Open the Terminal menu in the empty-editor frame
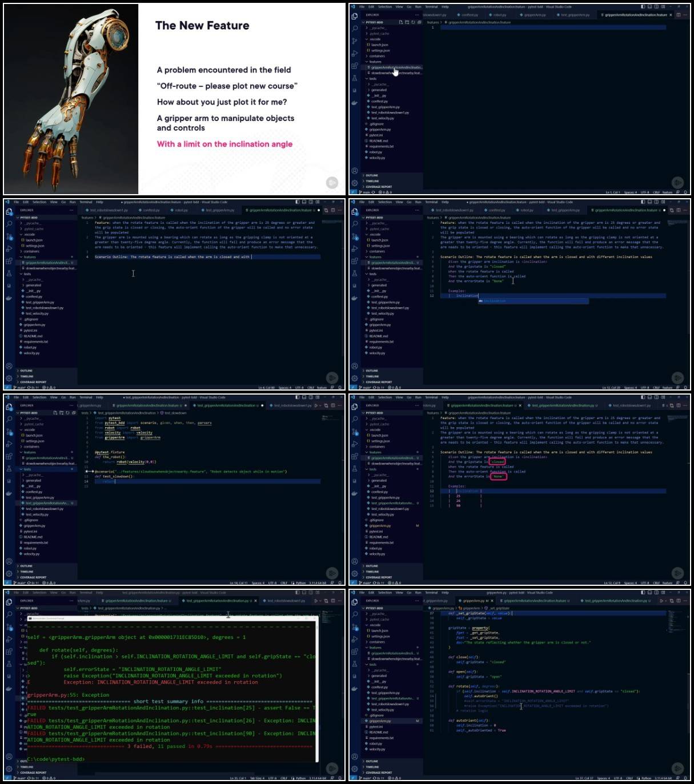694x784 pixels. pyautogui.click(x=431, y=7)
